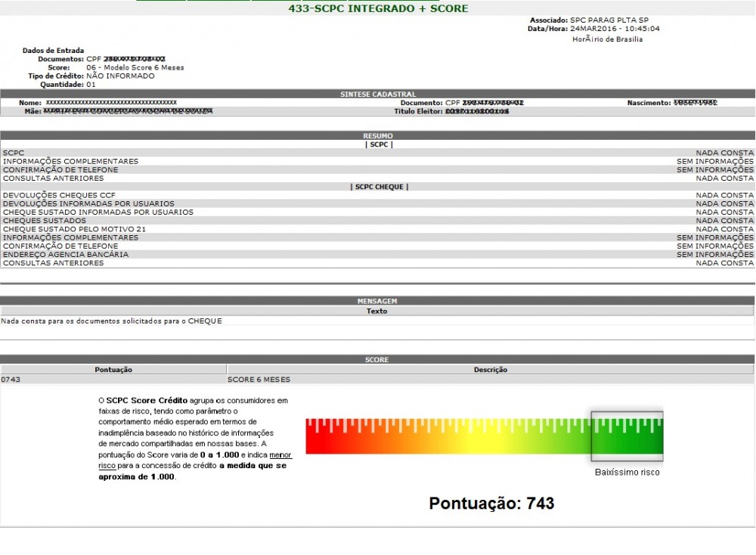Click the highlighted green box on score gauge

click(627, 436)
